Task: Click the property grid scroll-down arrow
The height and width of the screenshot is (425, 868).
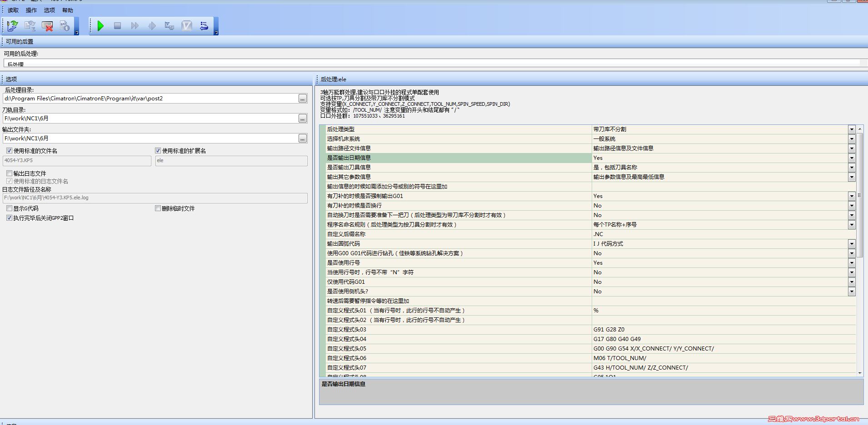Action: point(860,373)
